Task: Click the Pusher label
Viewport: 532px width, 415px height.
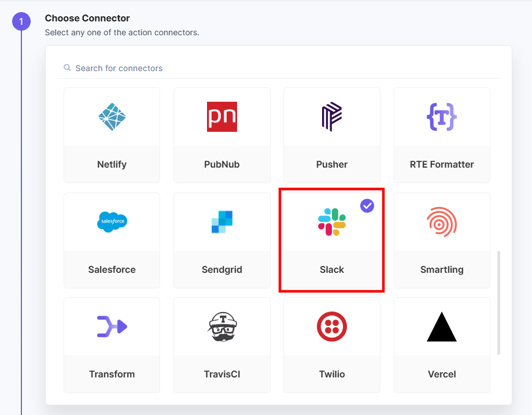Action: click(x=332, y=165)
